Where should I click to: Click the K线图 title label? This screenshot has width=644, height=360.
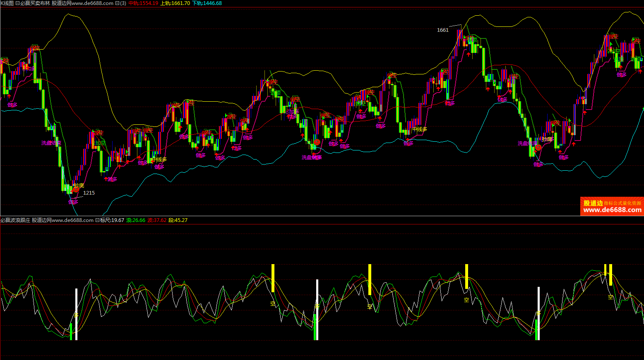coord(7,3)
